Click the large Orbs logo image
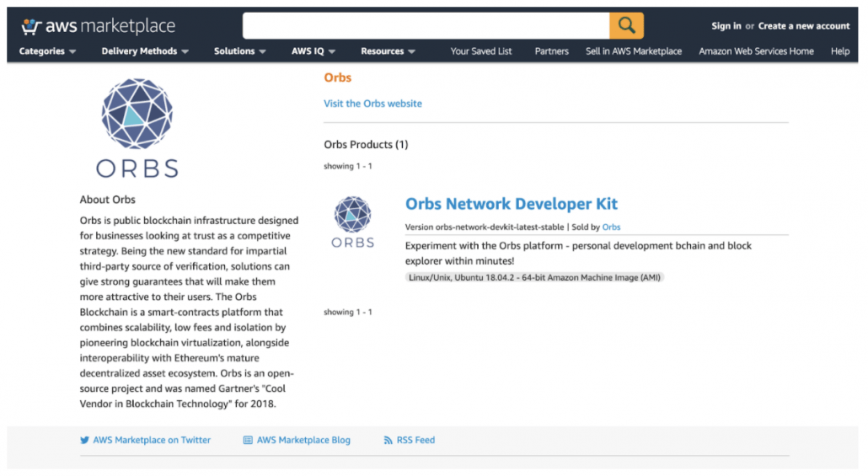868x476 pixels. pyautogui.click(x=137, y=128)
